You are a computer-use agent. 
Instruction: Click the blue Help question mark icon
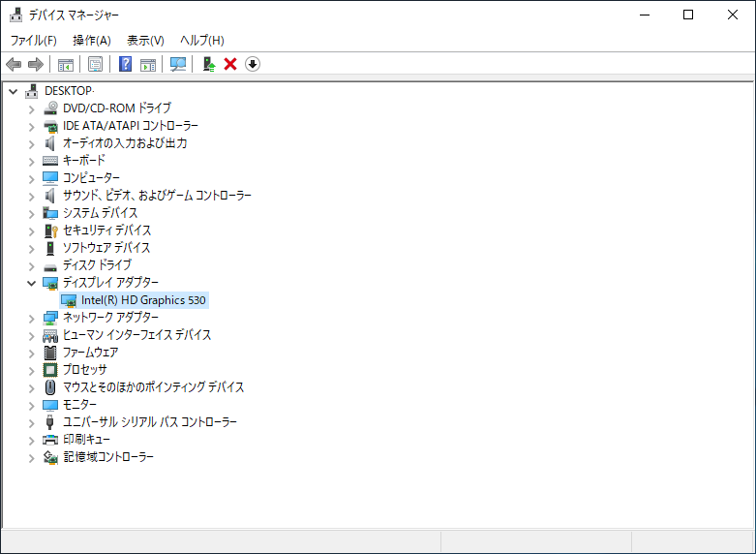(x=125, y=64)
